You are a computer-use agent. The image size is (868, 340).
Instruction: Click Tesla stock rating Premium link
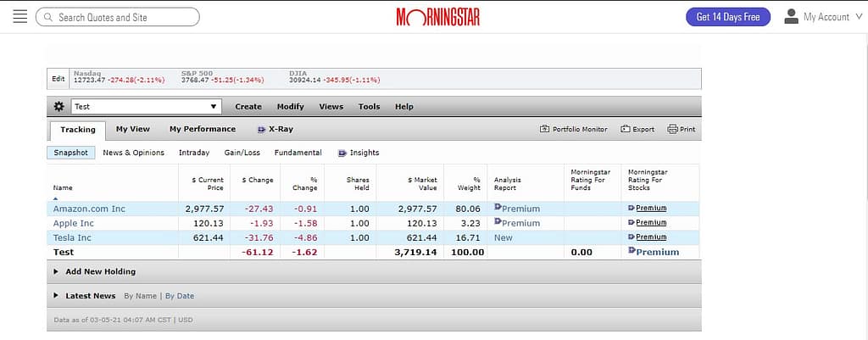(651, 237)
